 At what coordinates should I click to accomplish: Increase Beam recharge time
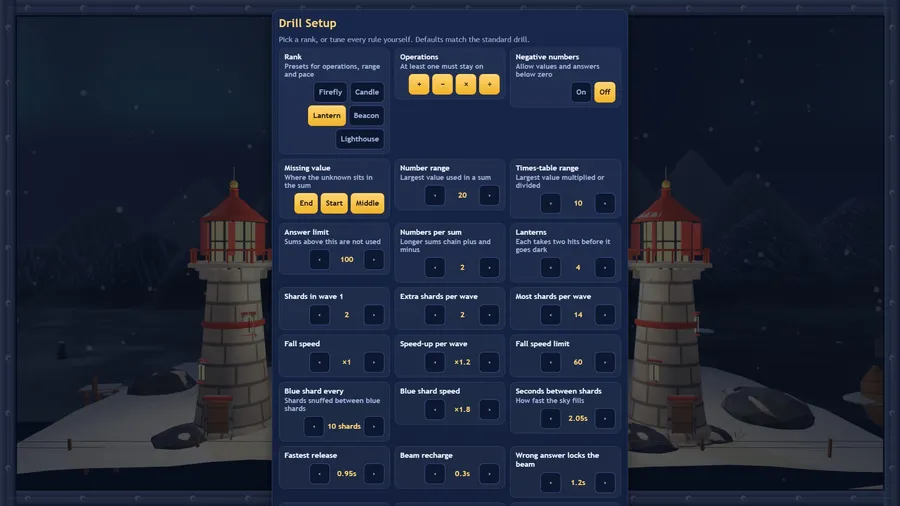(x=489, y=473)
